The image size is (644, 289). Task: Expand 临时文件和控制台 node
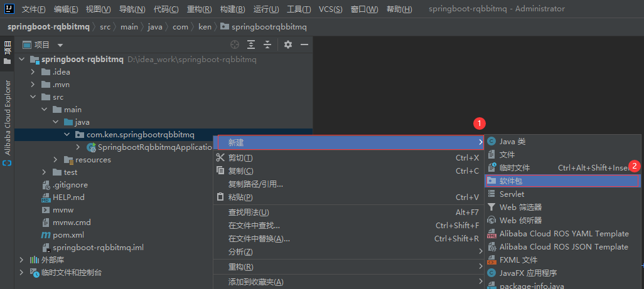pos(22,273)
